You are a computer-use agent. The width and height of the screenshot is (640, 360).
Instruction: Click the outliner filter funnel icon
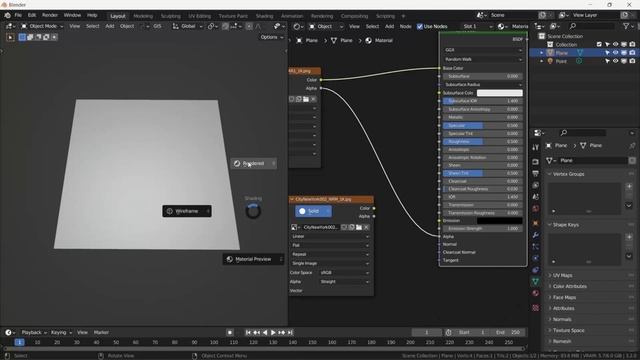626,26
